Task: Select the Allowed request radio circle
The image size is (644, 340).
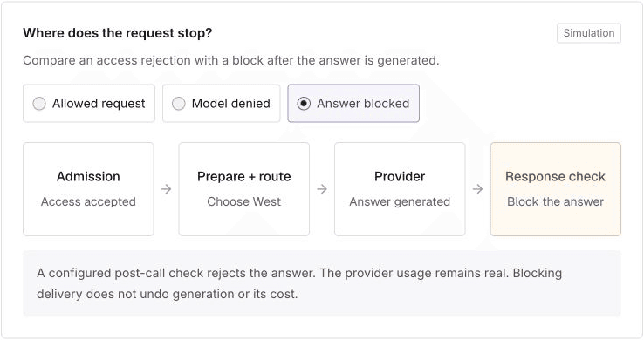Action: click(39, 104)
